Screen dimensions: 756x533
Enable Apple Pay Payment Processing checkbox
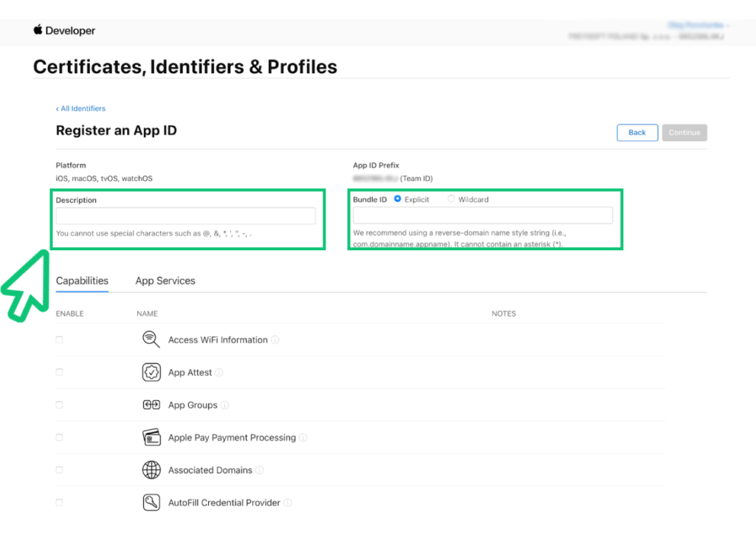tap(59, 437)
